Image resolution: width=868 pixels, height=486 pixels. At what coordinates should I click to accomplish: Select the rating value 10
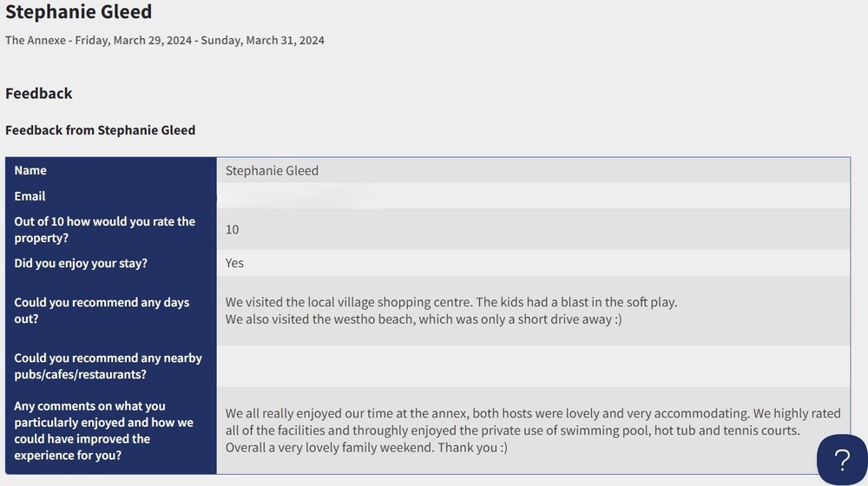click(232, 229)
